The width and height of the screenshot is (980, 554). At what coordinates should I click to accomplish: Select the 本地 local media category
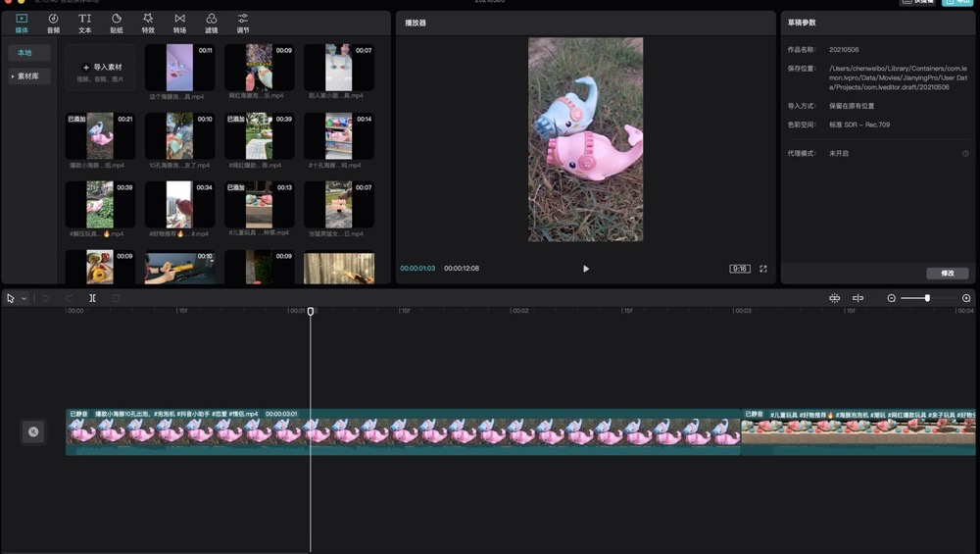point(28,53)
